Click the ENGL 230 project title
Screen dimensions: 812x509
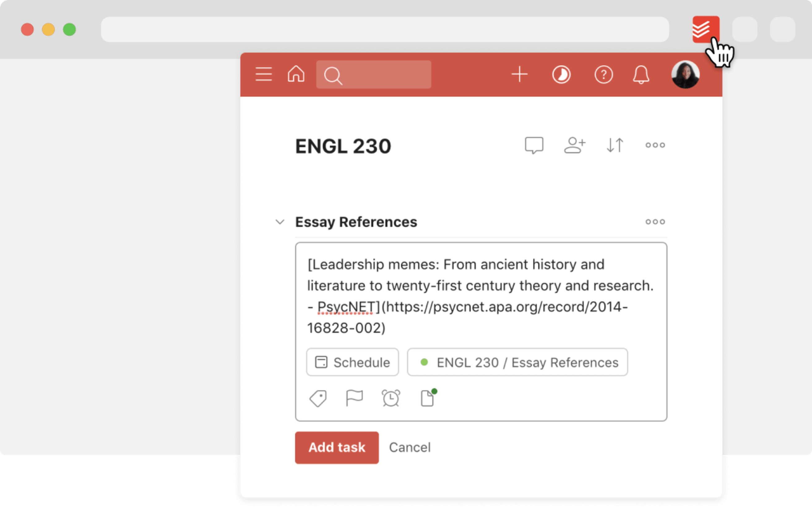(x=343, y=146)
